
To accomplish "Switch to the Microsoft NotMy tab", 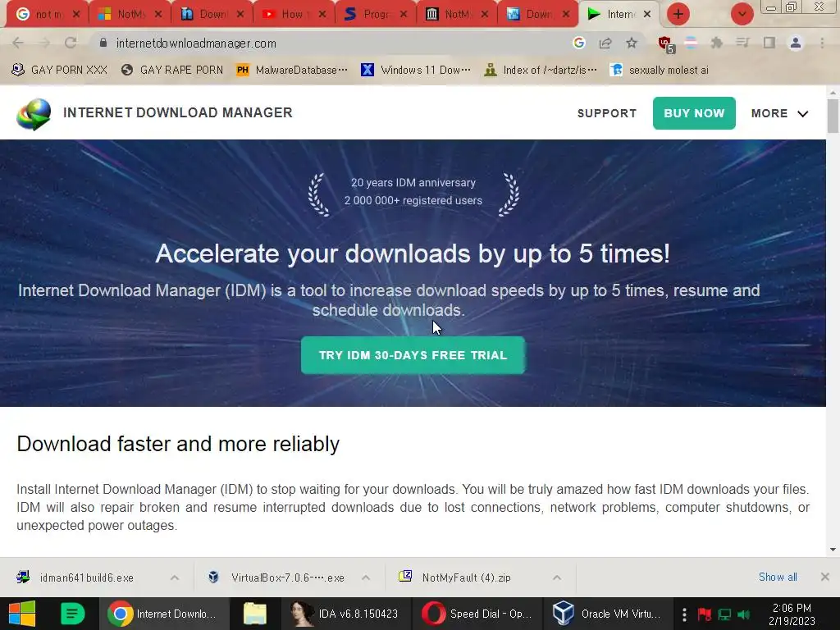I will point(130,15).
